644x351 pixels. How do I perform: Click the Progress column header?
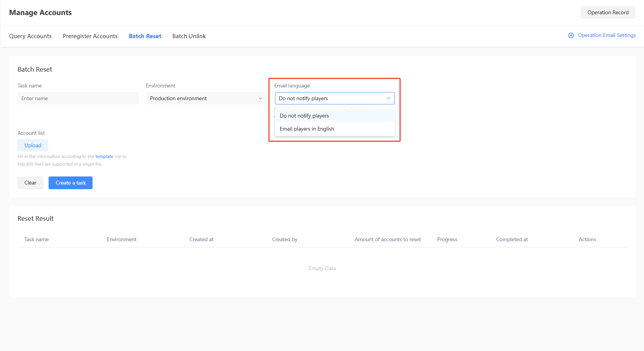447,240
